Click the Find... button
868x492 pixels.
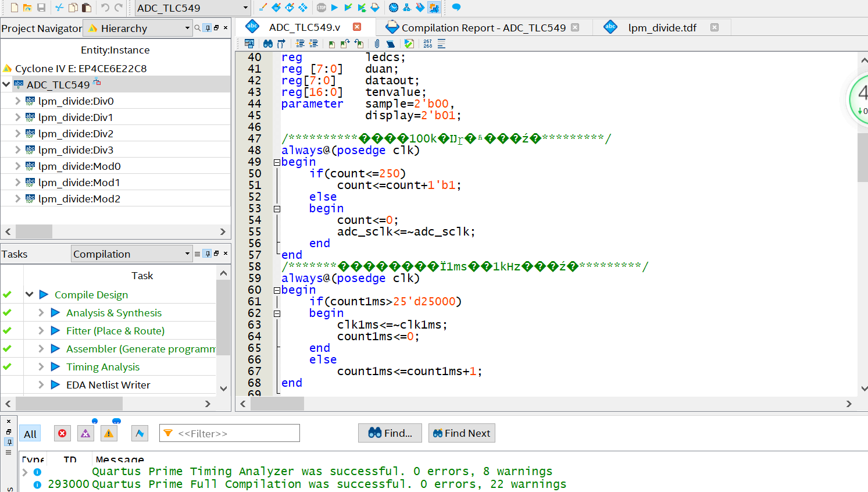tap(390, 433)
